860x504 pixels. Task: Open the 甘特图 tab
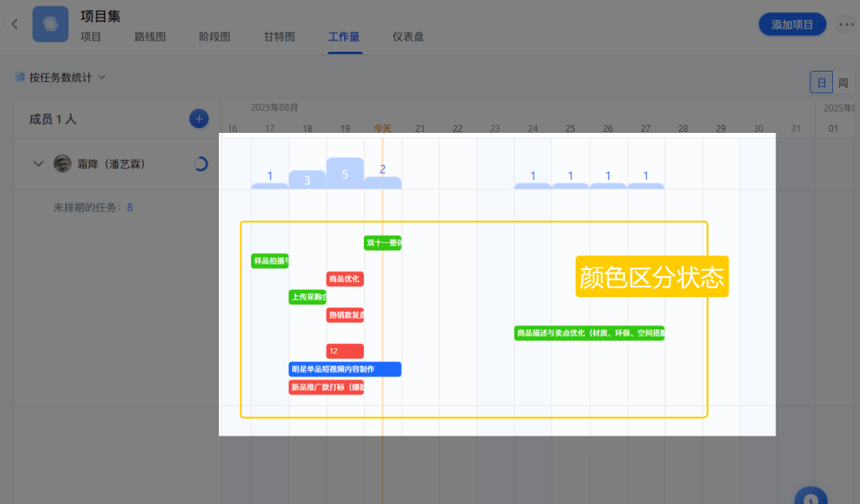point(279,37)
